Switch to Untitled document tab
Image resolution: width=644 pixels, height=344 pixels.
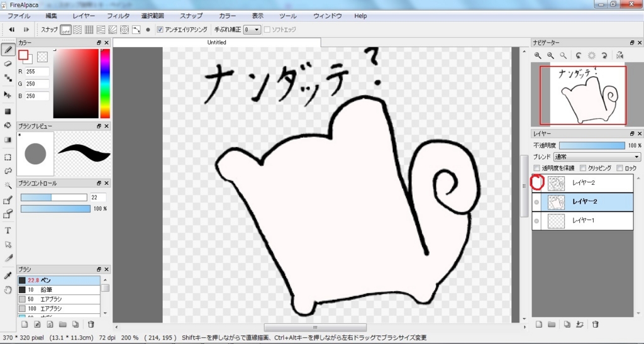[216, 42]
